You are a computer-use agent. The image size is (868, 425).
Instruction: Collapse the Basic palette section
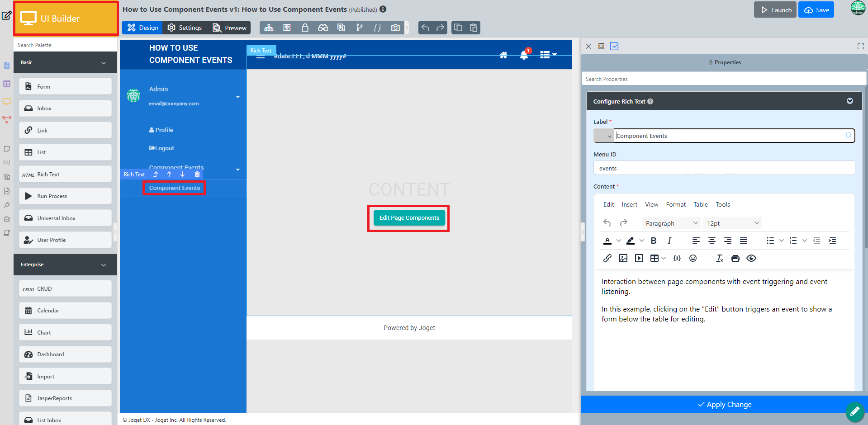tap(103, 63)
